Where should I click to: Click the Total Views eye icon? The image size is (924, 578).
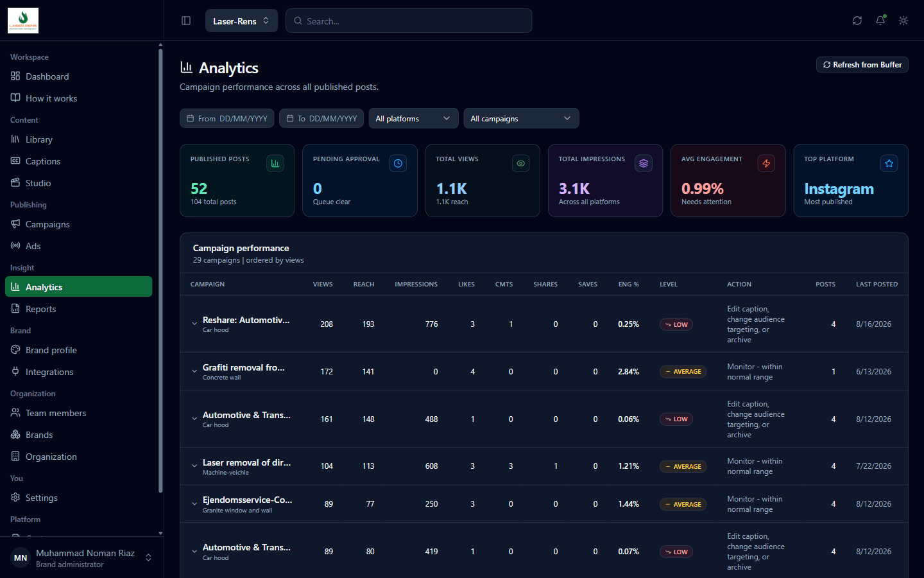pyautogui.click(x=521, y=164)
